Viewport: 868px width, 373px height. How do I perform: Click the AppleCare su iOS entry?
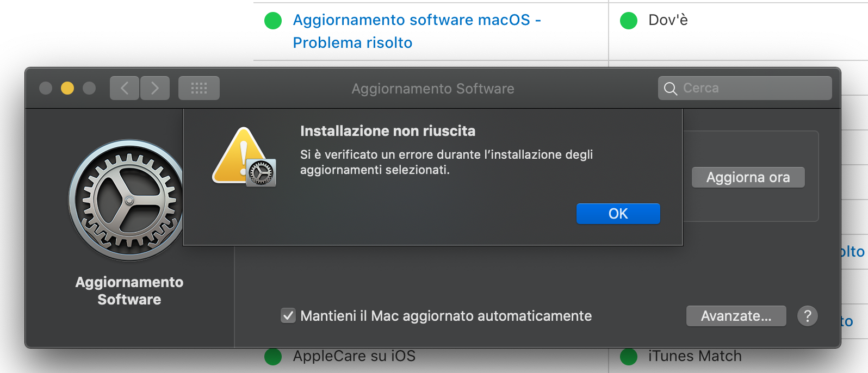[x=354, y=356]
